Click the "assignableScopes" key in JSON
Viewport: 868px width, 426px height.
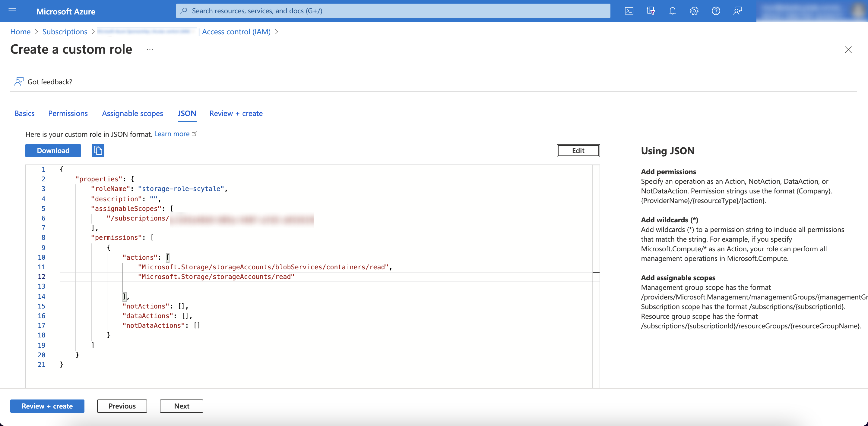126,208
